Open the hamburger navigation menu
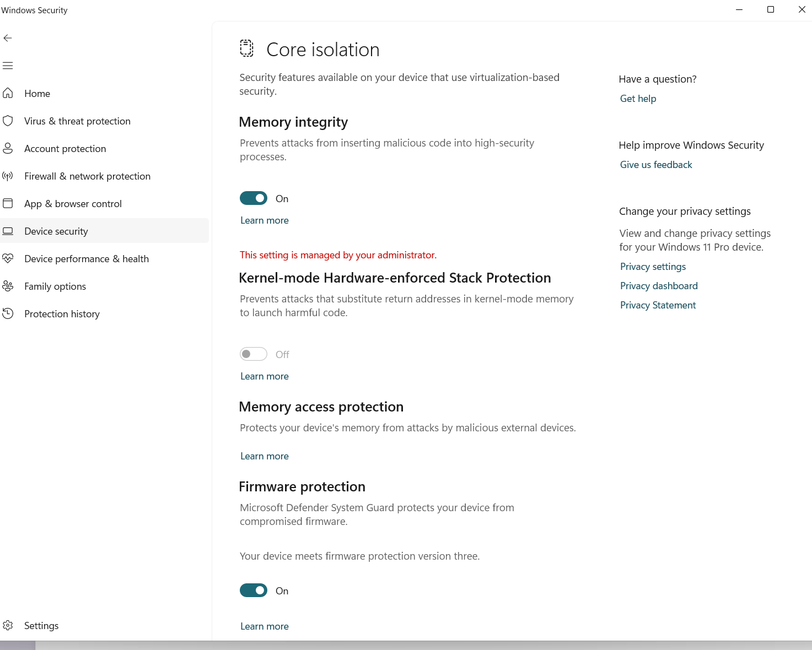The width and height of the screenshot is (812, 650). 8,66
